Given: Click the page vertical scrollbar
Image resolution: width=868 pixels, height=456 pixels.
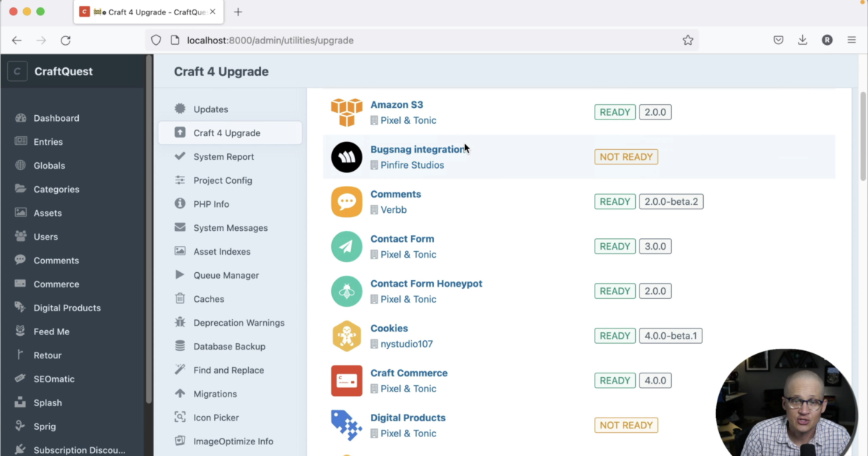Looking at the screenshot, I should tap(863, 136).
